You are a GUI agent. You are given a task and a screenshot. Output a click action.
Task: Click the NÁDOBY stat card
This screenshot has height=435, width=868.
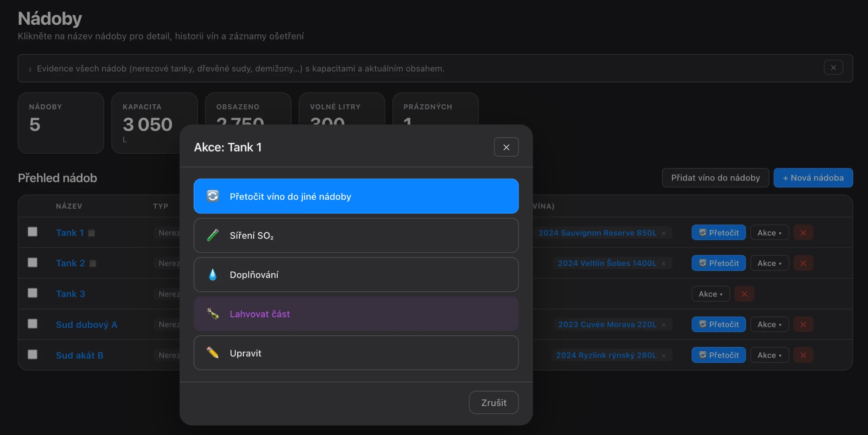pos(61,123)
